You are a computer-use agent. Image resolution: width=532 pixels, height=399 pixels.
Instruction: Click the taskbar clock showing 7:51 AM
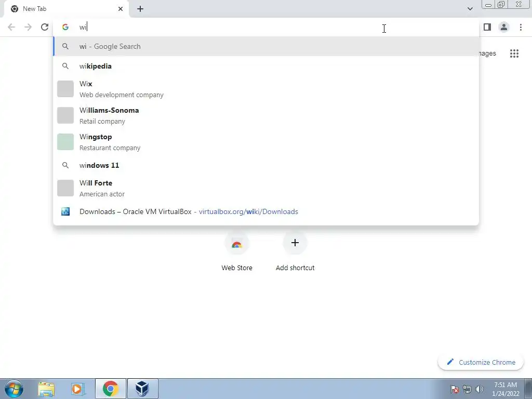coord(506,389)
